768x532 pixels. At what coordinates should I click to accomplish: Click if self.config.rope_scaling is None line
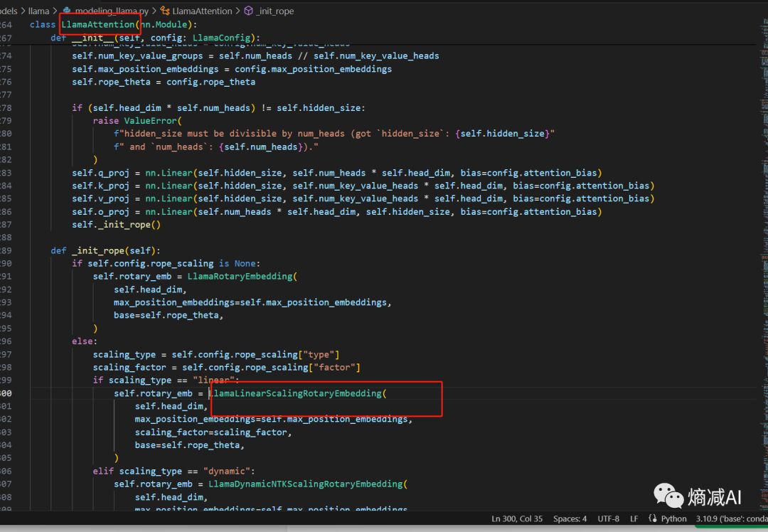166,264
